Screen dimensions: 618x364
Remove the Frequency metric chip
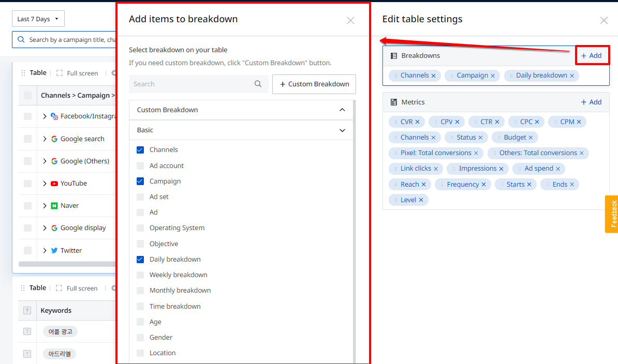tap(483, 185)
